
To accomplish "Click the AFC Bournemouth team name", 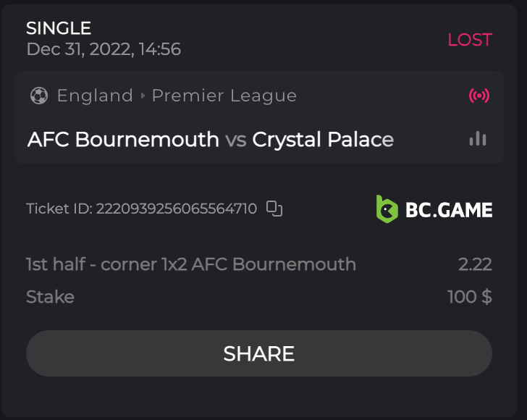I will 123,139.
